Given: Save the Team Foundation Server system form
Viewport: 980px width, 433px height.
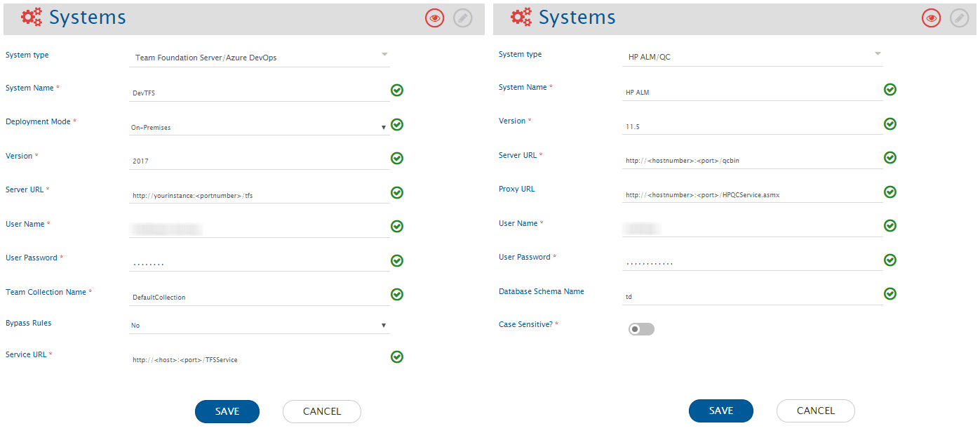Looking at the screenshot, I should 227,412.
